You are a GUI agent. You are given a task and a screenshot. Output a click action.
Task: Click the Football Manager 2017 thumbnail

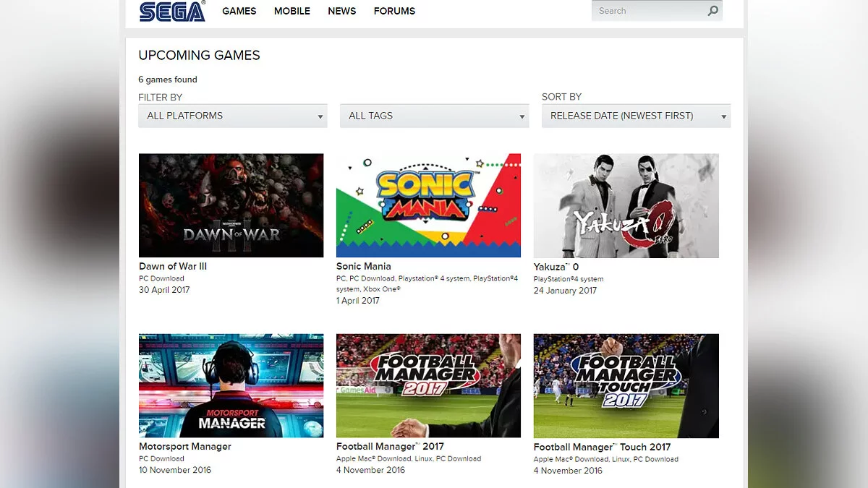(428, 385)
